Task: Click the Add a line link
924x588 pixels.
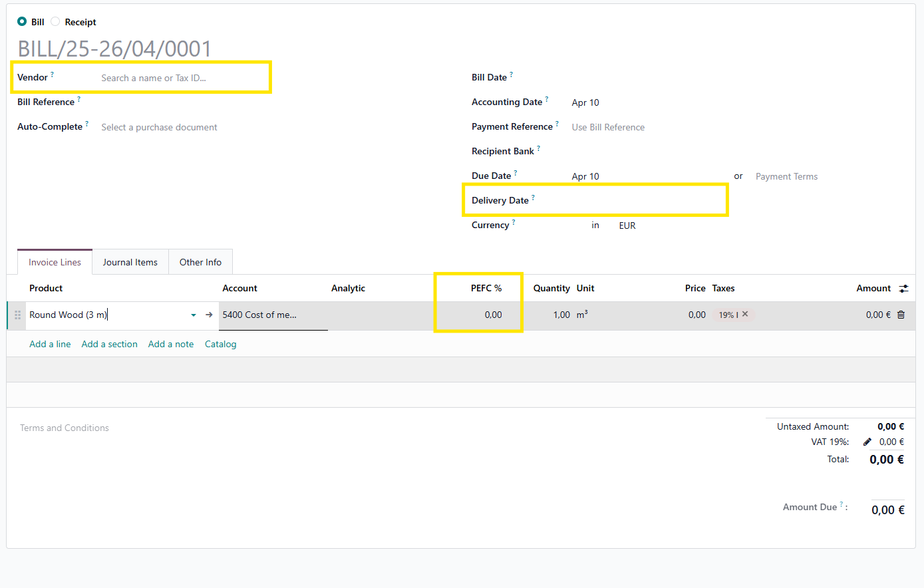Action: click(50, 344)
